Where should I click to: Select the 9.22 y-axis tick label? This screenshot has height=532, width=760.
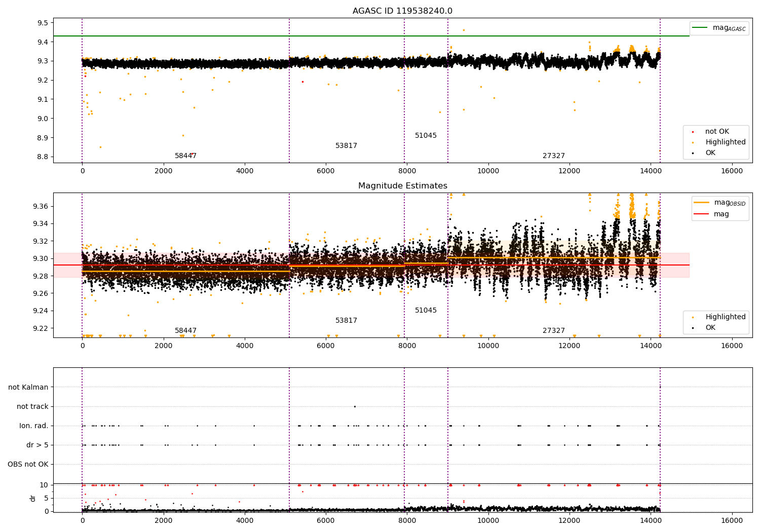[41, 328]
